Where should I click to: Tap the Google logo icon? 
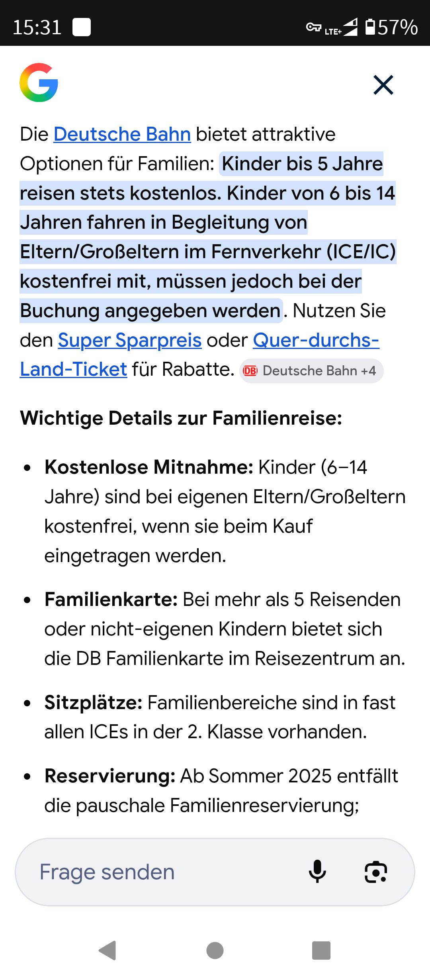tap(39, 82)
